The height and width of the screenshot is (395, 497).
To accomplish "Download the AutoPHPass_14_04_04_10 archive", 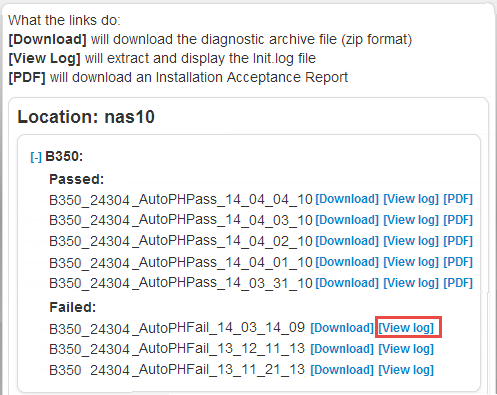I will (347, 199).
